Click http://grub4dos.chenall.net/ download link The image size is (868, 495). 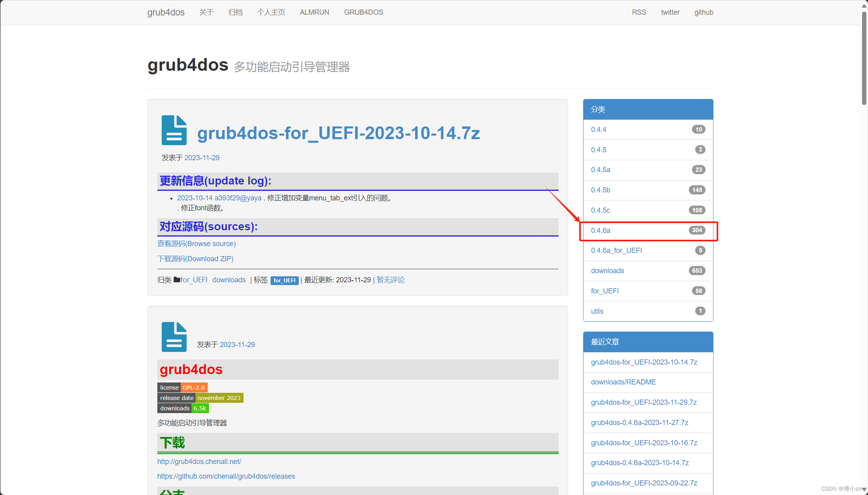point(199,461)
